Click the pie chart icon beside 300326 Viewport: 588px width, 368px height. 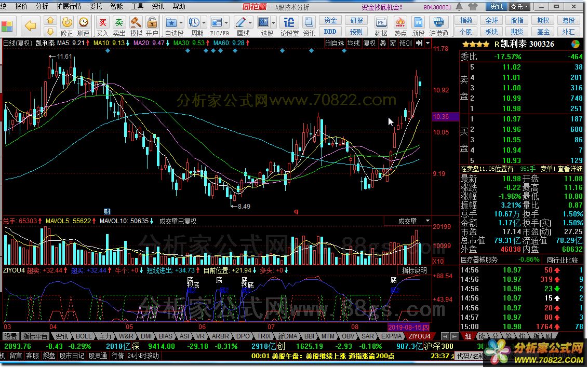coord(575,44)
